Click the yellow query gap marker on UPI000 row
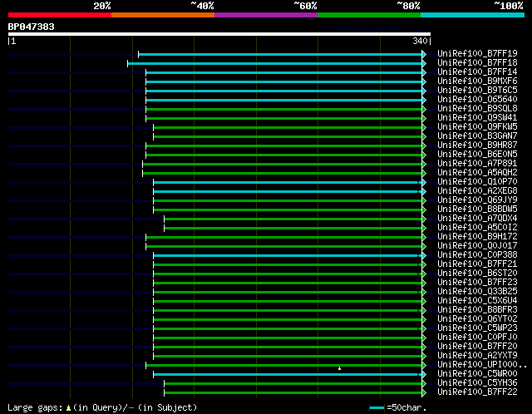The height and width of the screenshot is (414, 532). pyautogui.click(x=339, y=368)
